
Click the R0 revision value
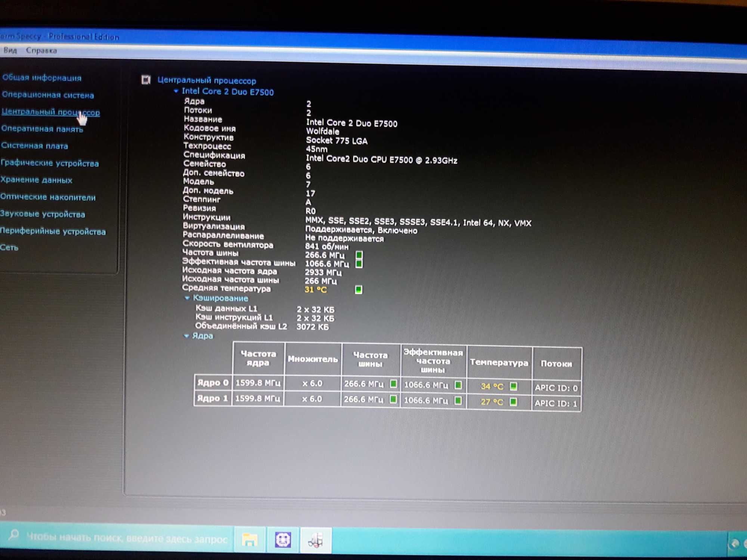coord(310,211)
